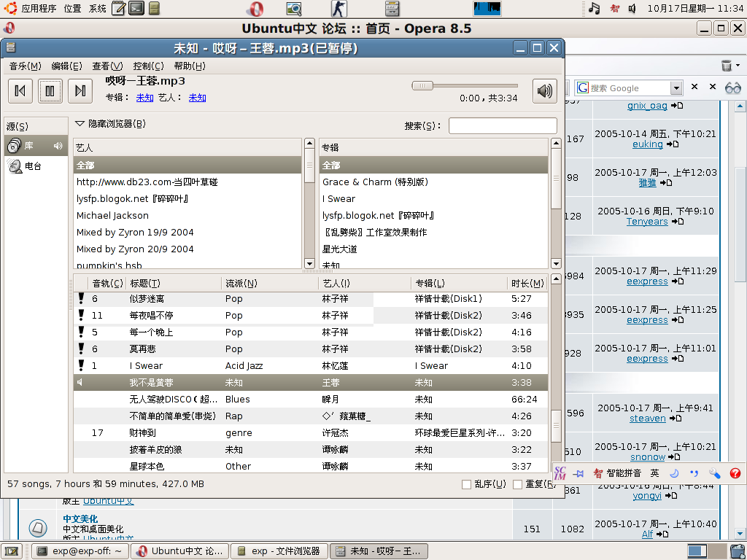Viewport: 747px width, 560px height.
Task: Select the track 财神到
Action: coord(311,433)
